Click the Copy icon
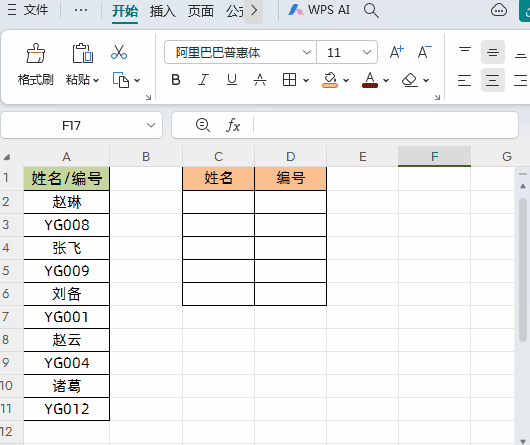 (x=121, y=80)
